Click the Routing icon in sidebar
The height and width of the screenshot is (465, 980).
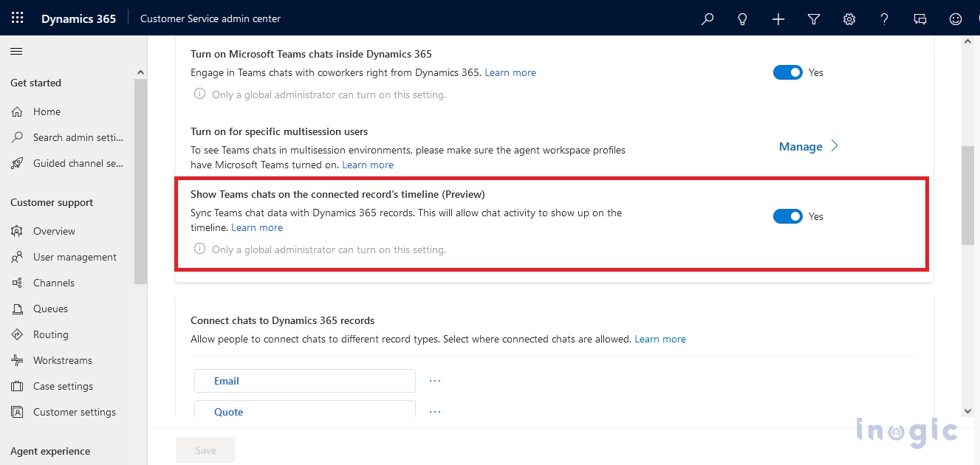[18, 334]
